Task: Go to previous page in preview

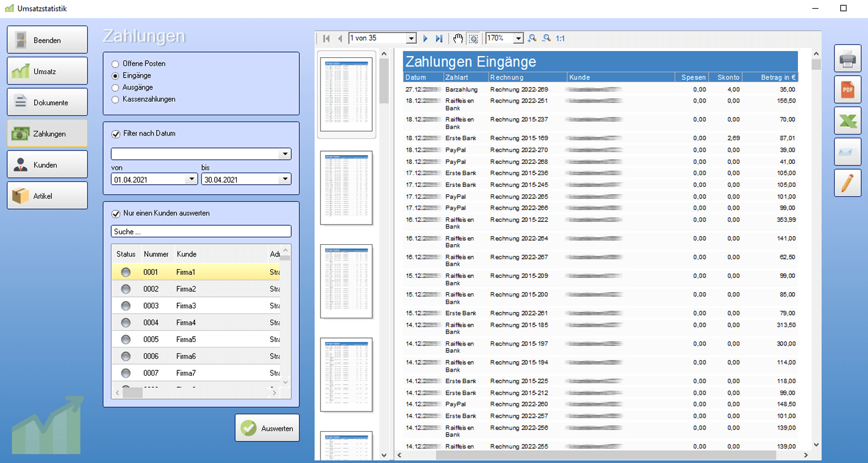Action: 340,38
